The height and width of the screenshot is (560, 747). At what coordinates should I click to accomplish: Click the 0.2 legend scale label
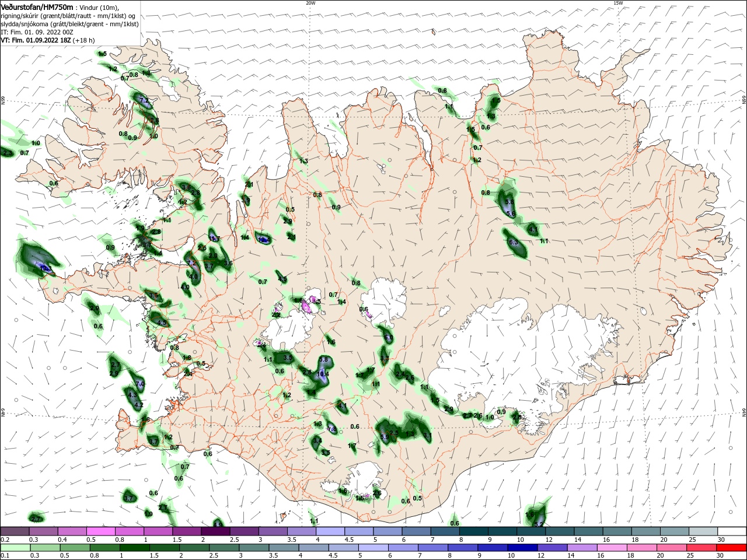pyautogui.click(x=5, y=540)
